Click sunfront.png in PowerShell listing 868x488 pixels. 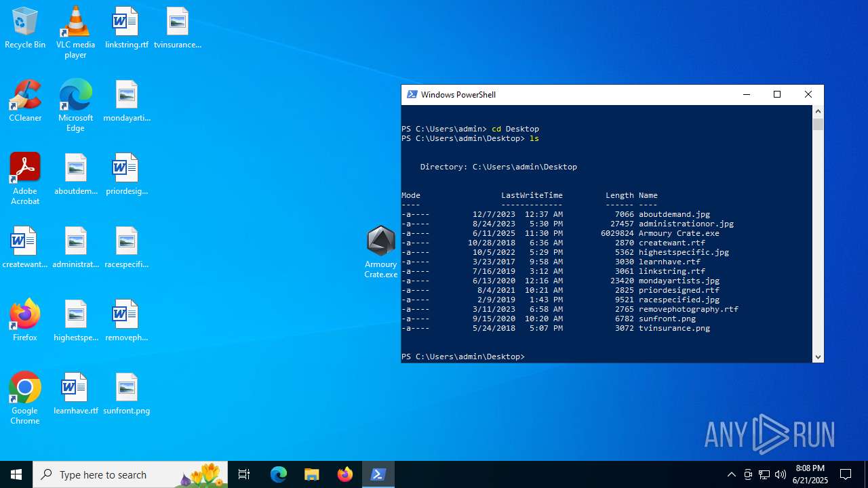(x=667, y=319)
